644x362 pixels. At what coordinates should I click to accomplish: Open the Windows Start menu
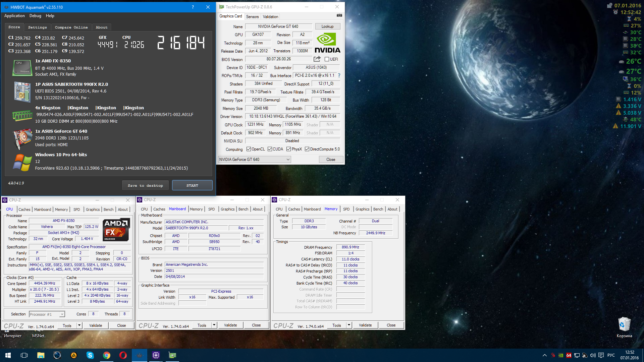[x=8, y=355]
